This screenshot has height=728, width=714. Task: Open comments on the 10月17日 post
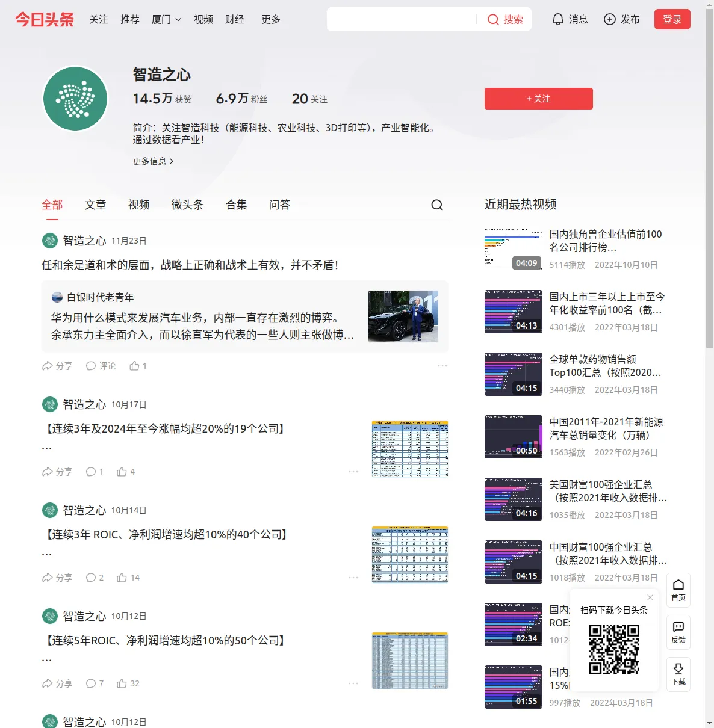[x=95, y=472]
